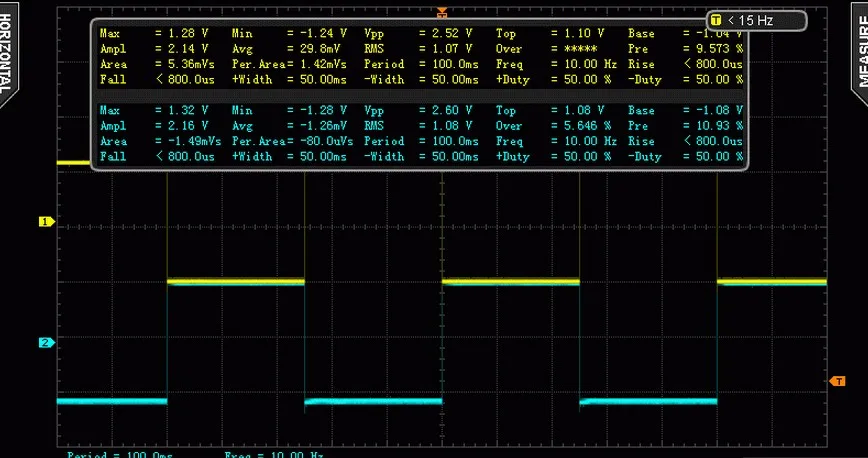Click channel 1 Over value *****
Image resolution: width=868 pixels, height=458 pixels.
tap(581, 49)
